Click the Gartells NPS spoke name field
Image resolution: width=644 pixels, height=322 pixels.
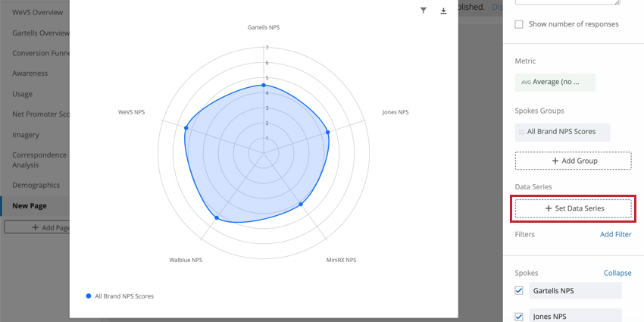point(575,291)
